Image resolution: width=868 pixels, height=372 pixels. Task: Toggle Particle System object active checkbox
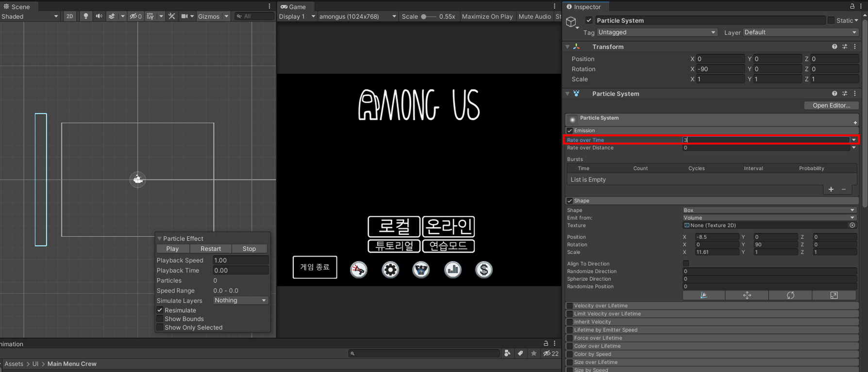(589, 20)
